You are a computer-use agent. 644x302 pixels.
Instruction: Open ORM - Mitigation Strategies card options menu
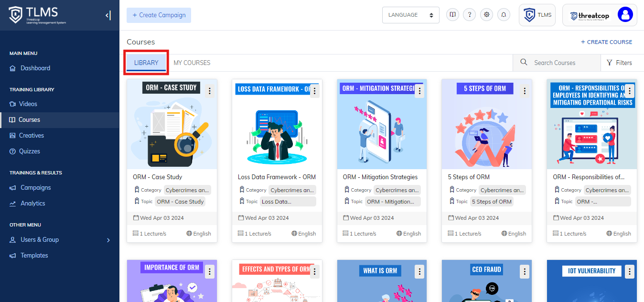[419, 91]
